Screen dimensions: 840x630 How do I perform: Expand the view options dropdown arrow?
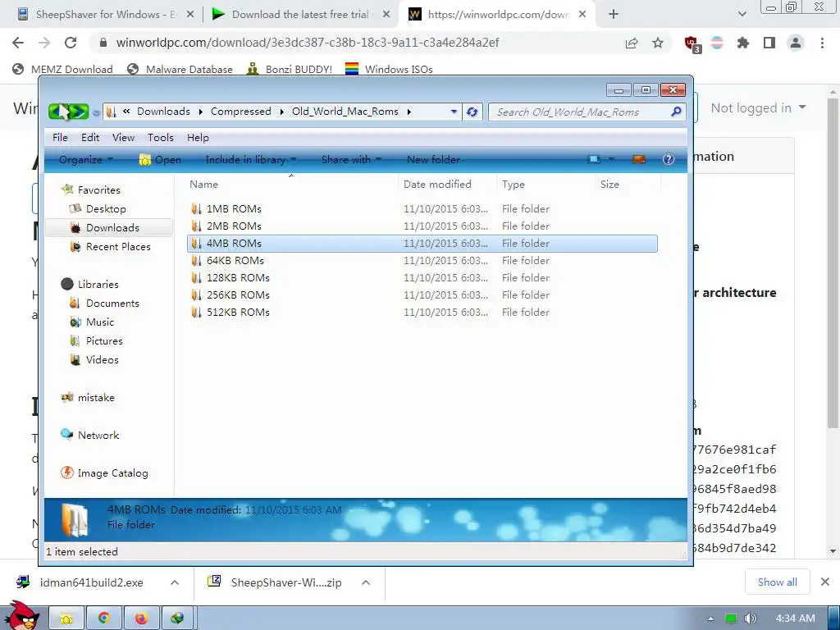click(x=611, y=159)
